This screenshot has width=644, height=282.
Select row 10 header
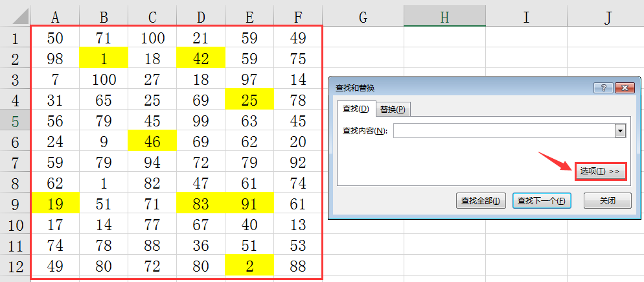[15, 225]
